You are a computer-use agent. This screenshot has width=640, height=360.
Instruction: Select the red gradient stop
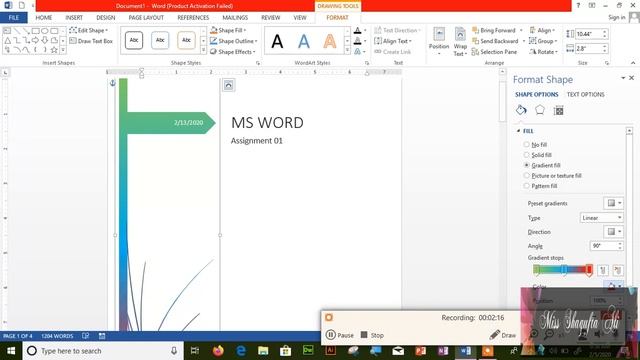point(589,270)
